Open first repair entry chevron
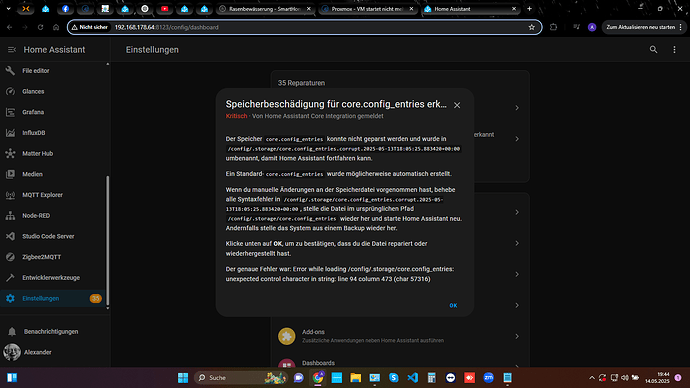690x388 pixels. (x=517, y=108)
